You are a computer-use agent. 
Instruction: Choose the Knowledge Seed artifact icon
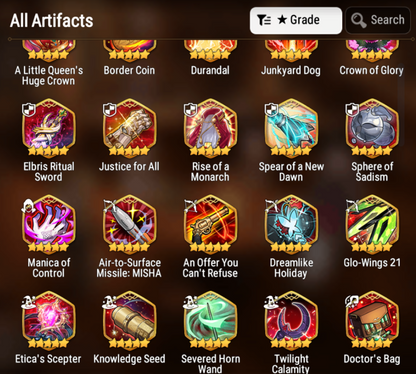point(130,321)
